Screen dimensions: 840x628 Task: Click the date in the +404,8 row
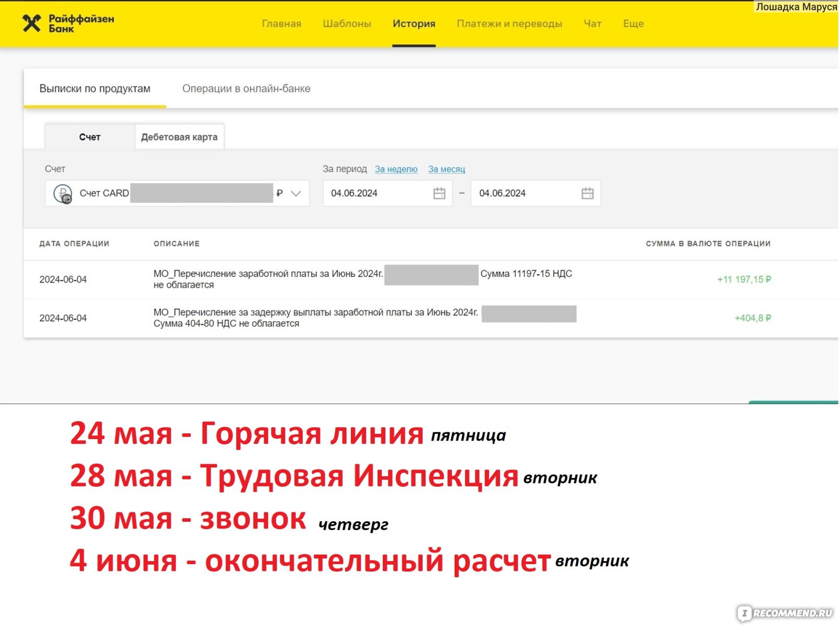click(63, 318)
